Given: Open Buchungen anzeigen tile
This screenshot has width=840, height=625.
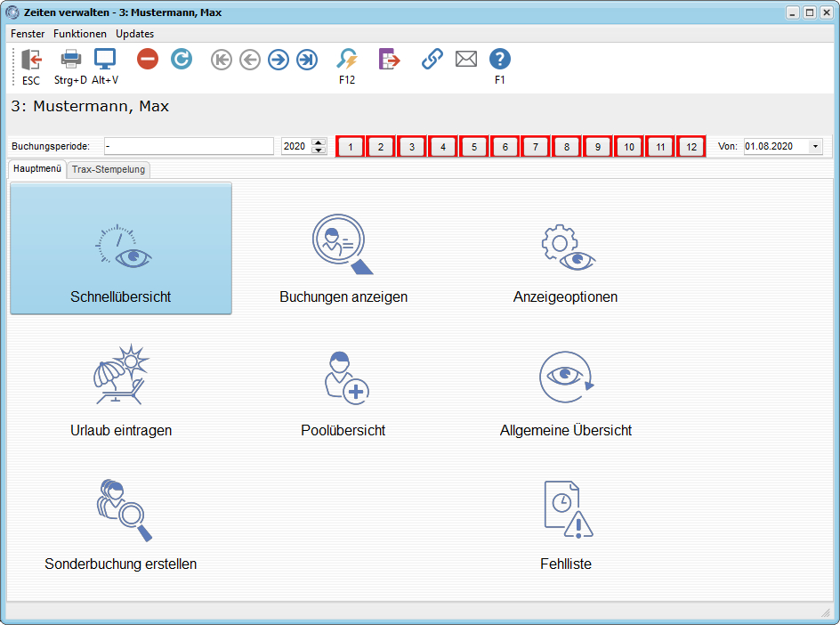Looking at the screenshot, I should click(x=343, y=260).
